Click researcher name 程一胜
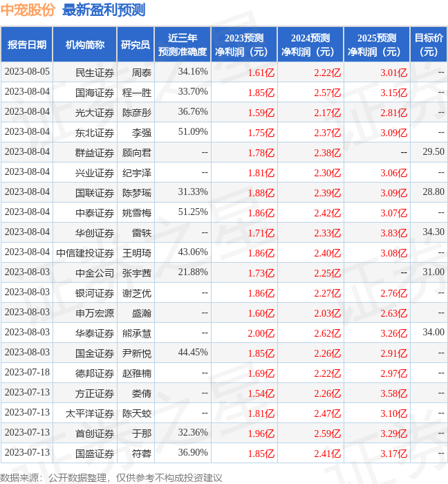The width and height of the screenshot is (448, 484). coord(137,93)
